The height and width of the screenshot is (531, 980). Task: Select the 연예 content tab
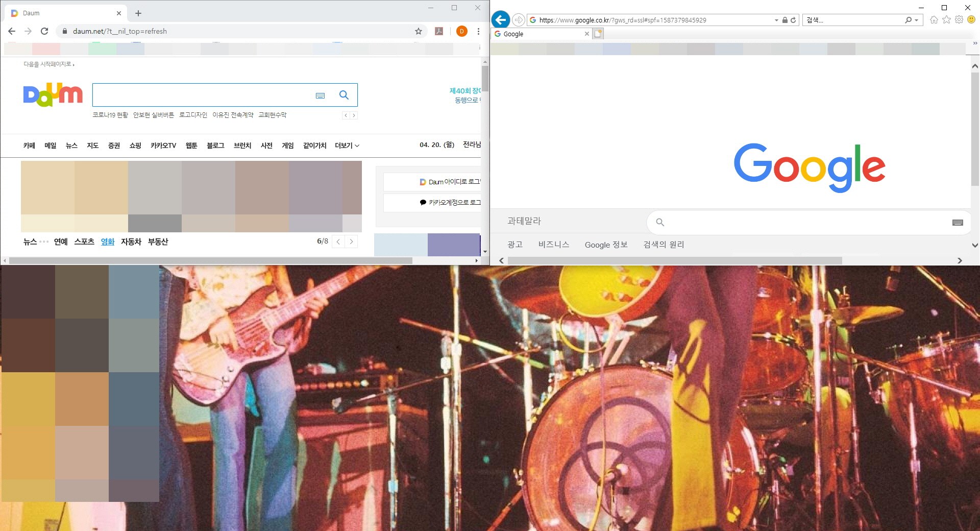(x=61, y=242)
